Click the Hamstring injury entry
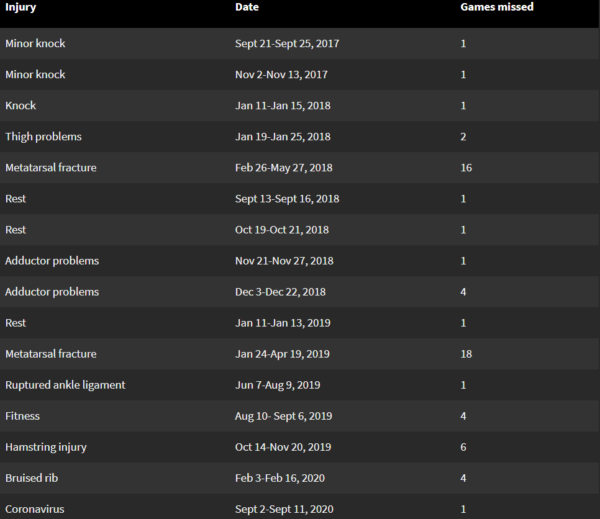 click(x=47, y=447)
